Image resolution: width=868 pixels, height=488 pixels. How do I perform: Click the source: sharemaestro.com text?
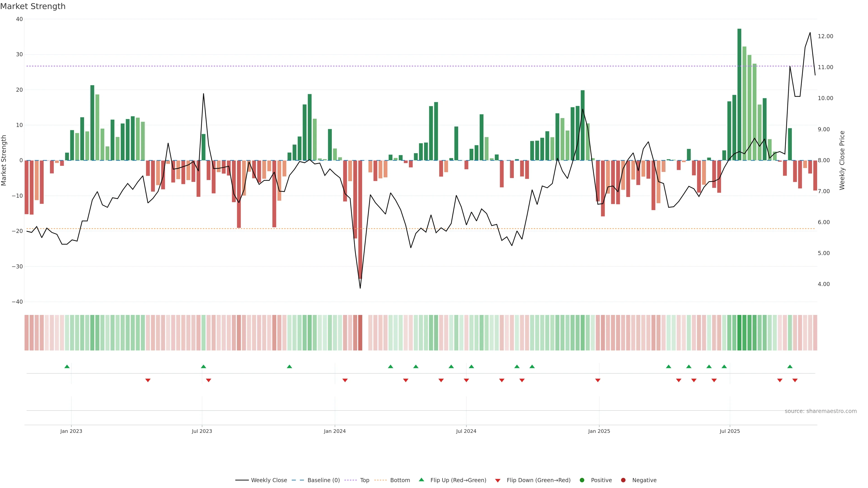coord(821,411)
